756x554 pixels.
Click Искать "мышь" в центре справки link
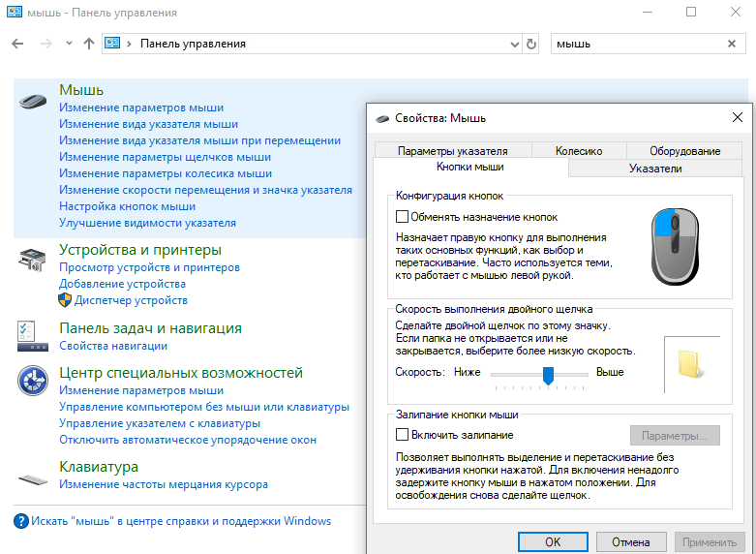[181, 521]
